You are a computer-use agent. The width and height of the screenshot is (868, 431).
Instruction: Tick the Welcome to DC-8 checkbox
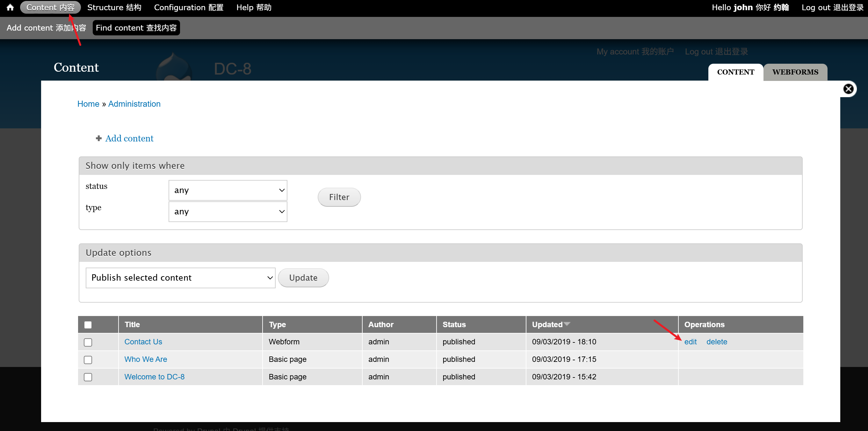(88, 377)
